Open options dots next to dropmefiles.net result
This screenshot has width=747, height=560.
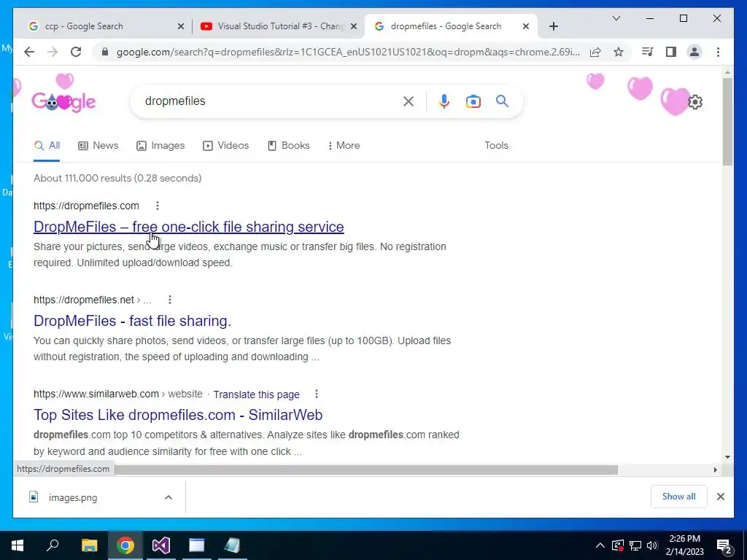pos(169,300)
